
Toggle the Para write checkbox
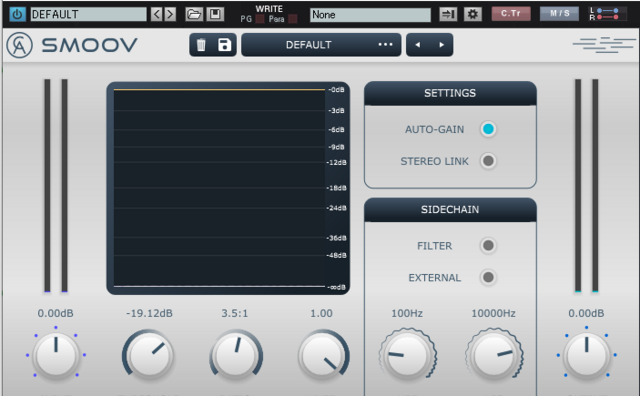[293, 19]
